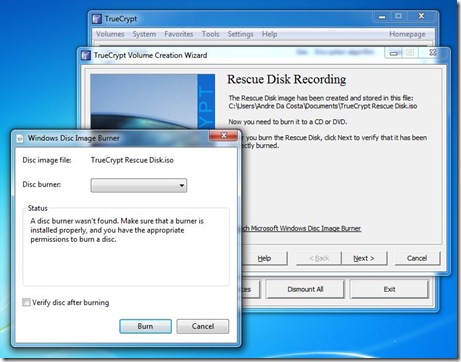Go to Homepage in TrueCrypt menu bar
Viewport: 461px width, 362px height.
[407, 34]
